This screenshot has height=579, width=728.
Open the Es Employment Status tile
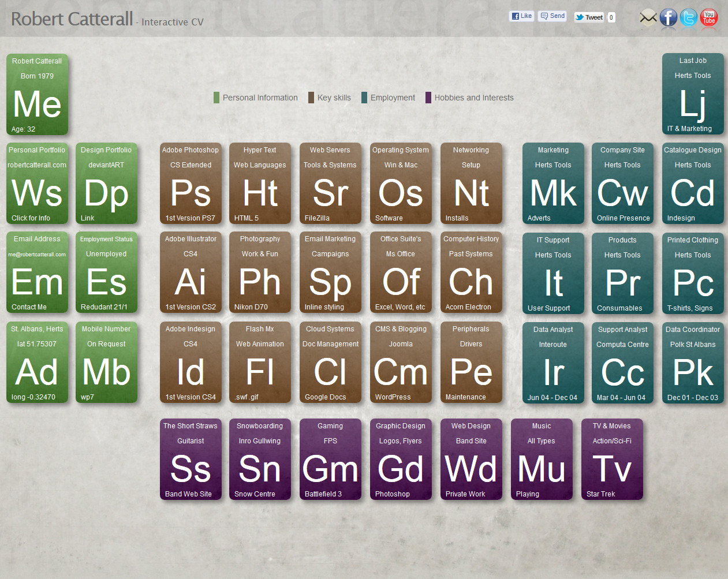pyautogui.click(x=106, y=272)
